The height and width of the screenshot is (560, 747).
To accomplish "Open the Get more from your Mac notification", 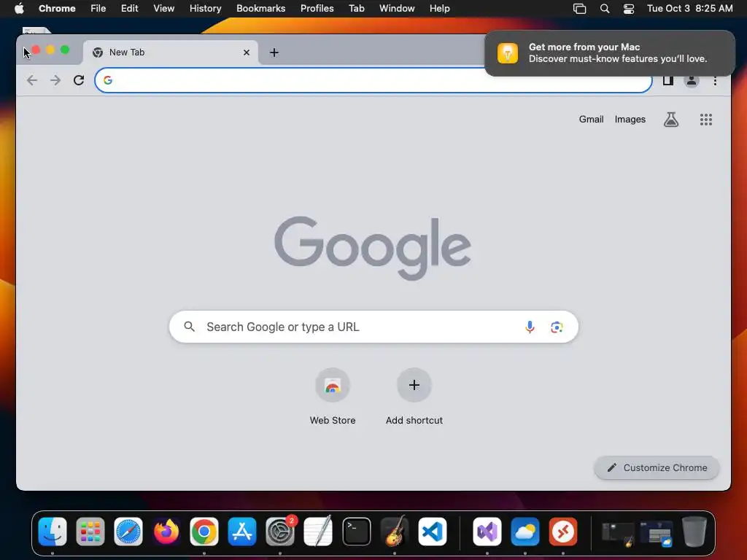I will click(x=610, y=52).
